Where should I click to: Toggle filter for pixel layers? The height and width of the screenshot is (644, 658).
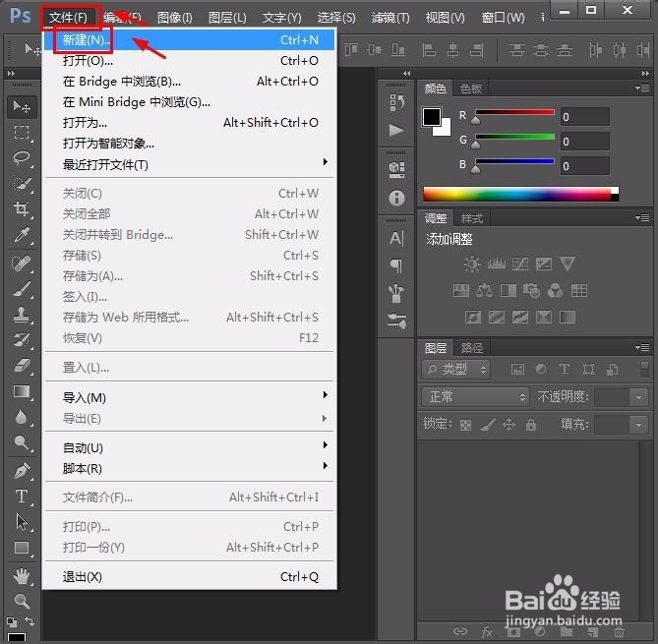[517, 370]
